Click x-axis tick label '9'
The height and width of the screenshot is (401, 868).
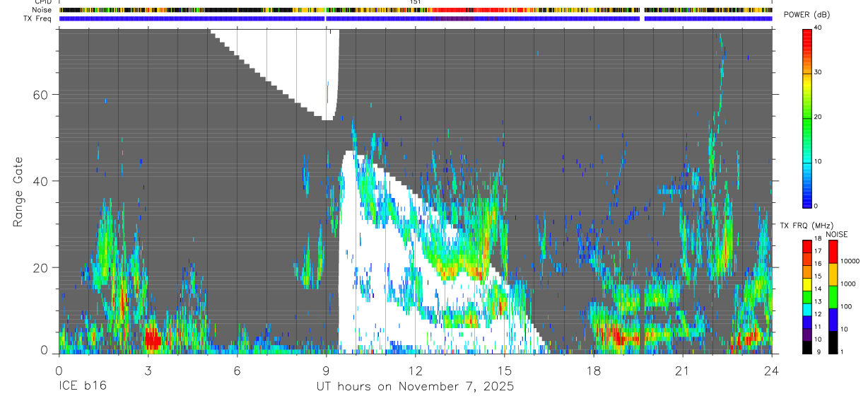coord(326,371)
